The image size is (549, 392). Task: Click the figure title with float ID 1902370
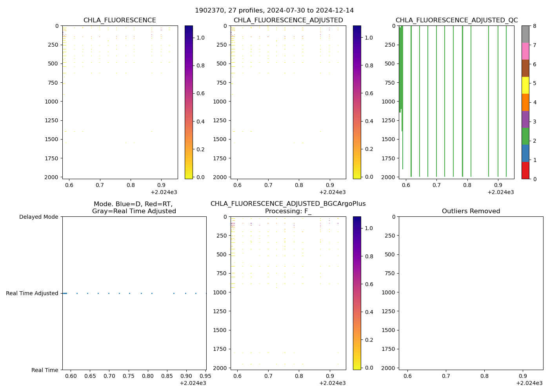click(x=274, y=11)
